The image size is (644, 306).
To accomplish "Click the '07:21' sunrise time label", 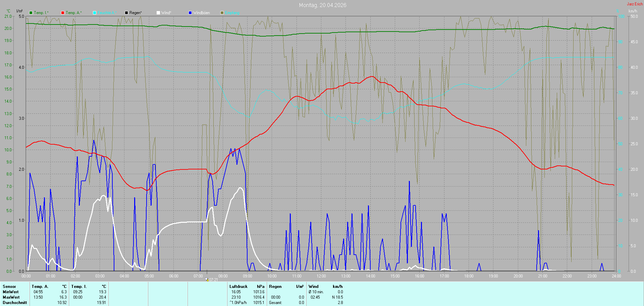I will 214,280.
